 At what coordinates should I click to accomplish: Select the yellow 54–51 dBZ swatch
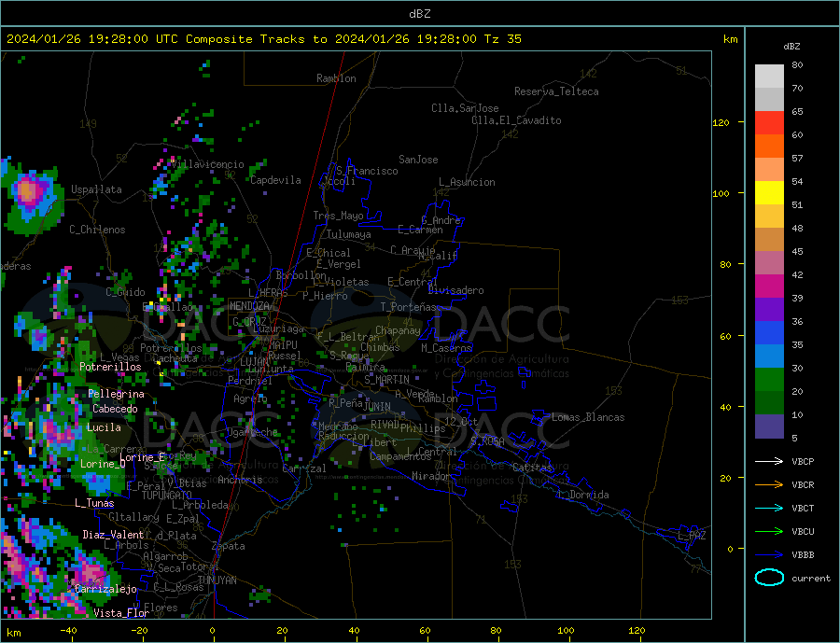[769, 193]
